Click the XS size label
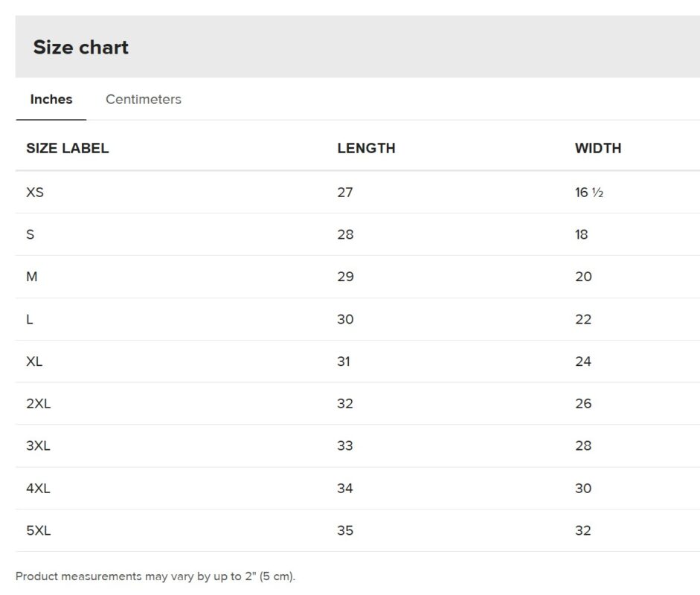The height and width of the screenshot is (595, 700). 35,193
